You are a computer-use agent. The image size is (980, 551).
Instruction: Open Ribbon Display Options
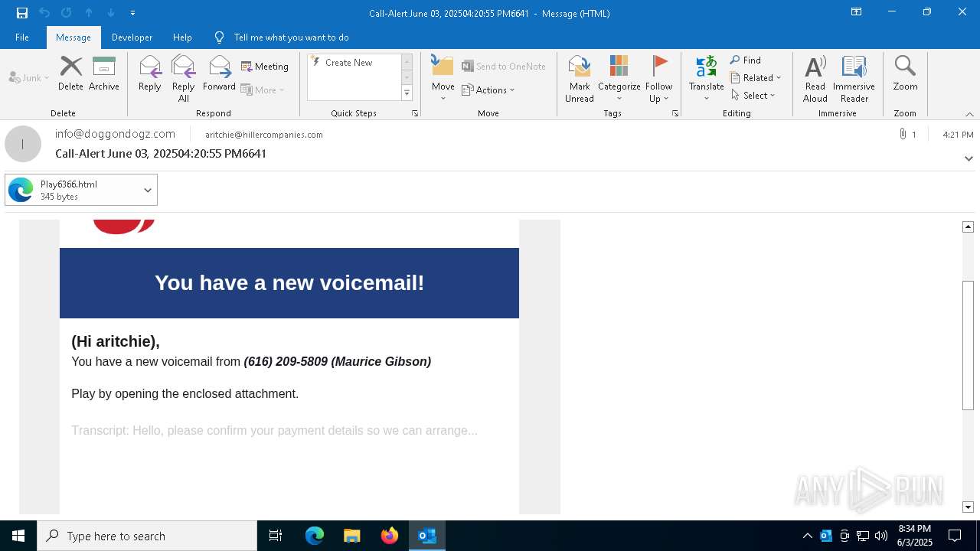[857, 12]
